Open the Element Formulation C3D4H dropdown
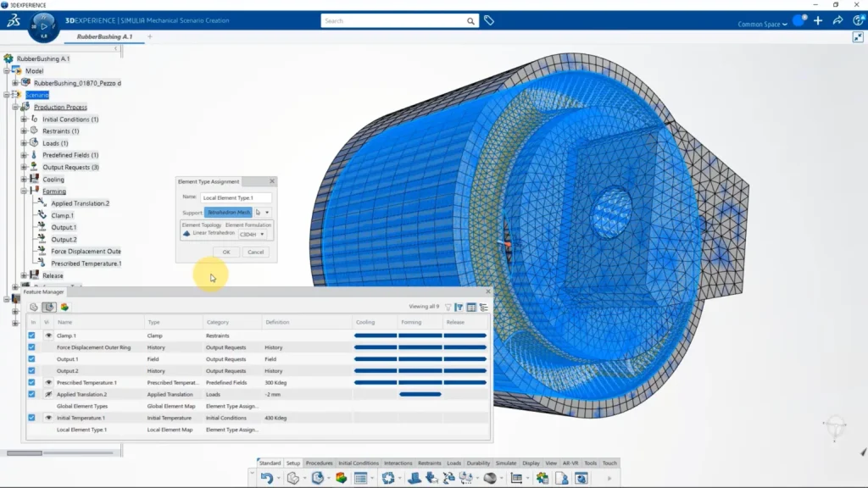This screenshot has width=868, height=488. click(x=253, y=234)
